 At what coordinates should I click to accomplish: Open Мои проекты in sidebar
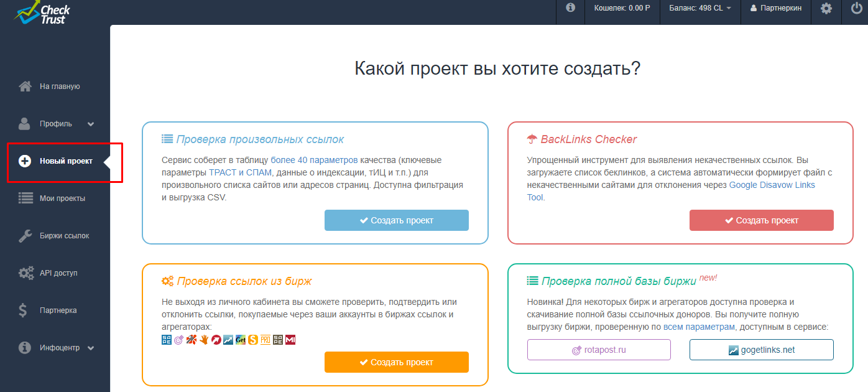coord(62,198)
